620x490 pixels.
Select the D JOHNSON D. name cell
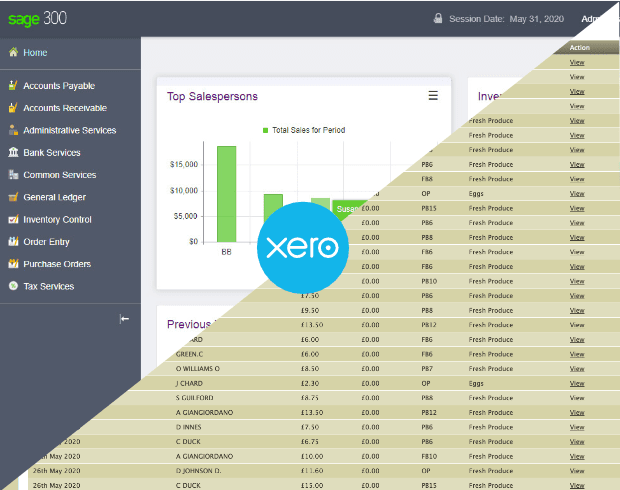(x=198, y=471)
